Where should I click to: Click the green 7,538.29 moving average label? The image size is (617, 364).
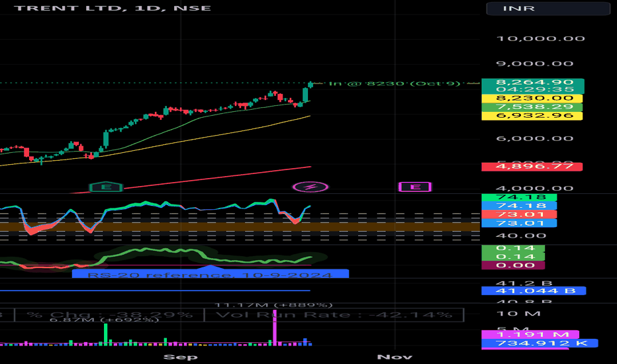(x=532, y=107)
